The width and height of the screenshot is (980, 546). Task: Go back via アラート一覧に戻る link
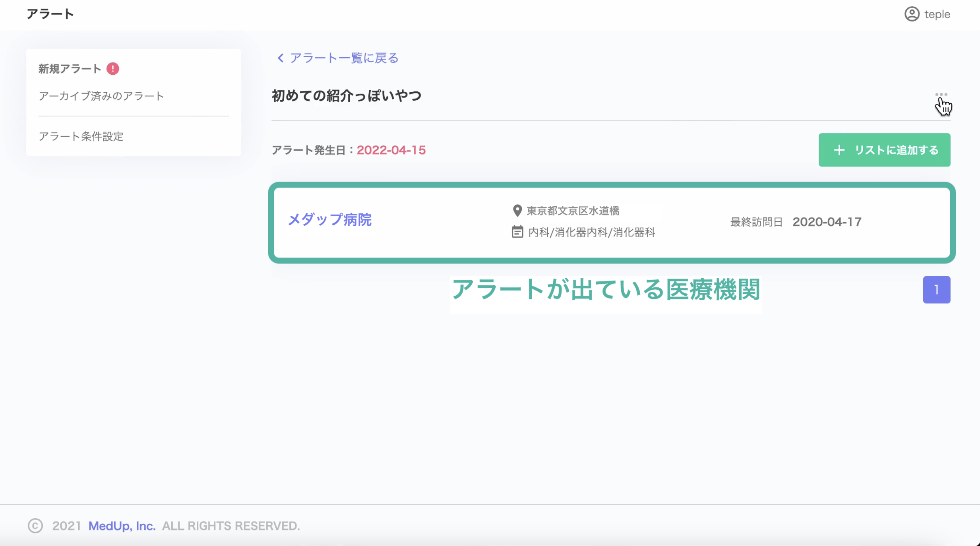(344, 58)
